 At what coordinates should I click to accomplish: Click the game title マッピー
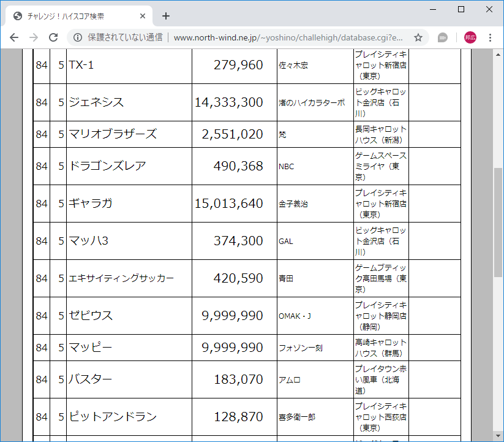click(x=90, y=348)
